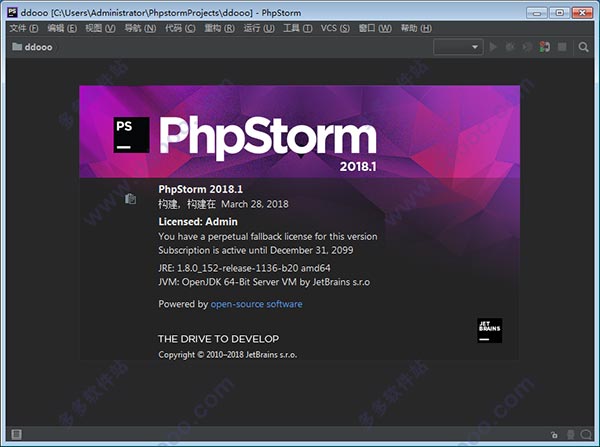The image size is (600, 447).
Task: Open the 导航 (N) menu
Action: pos(140,28)
